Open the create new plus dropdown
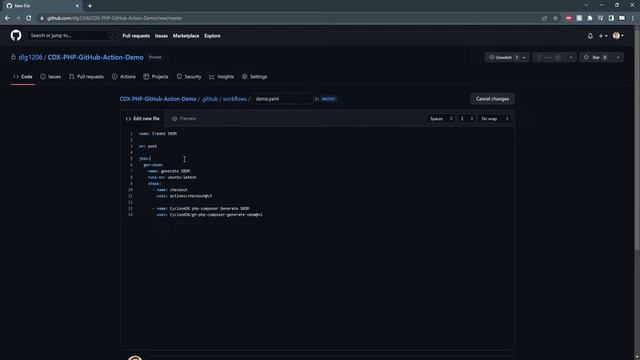640x360 pixels. [603, 36]
